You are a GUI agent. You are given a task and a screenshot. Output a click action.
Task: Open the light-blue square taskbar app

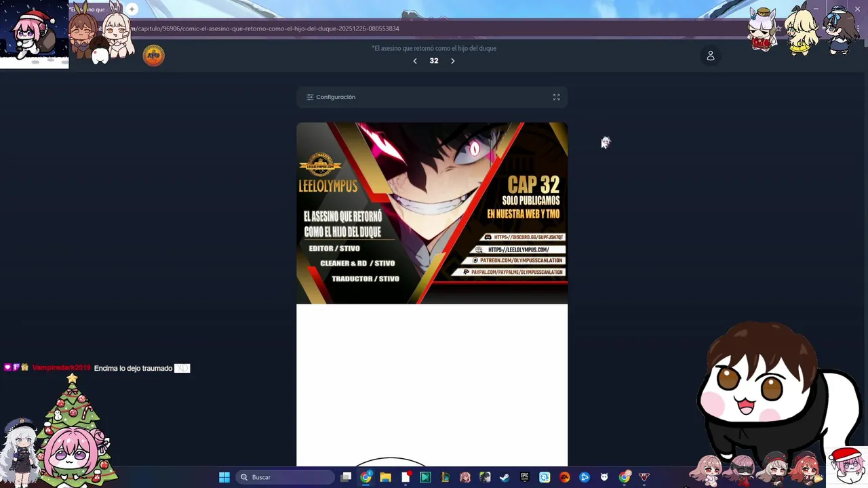pyautogui.click(x=545, y=477)
